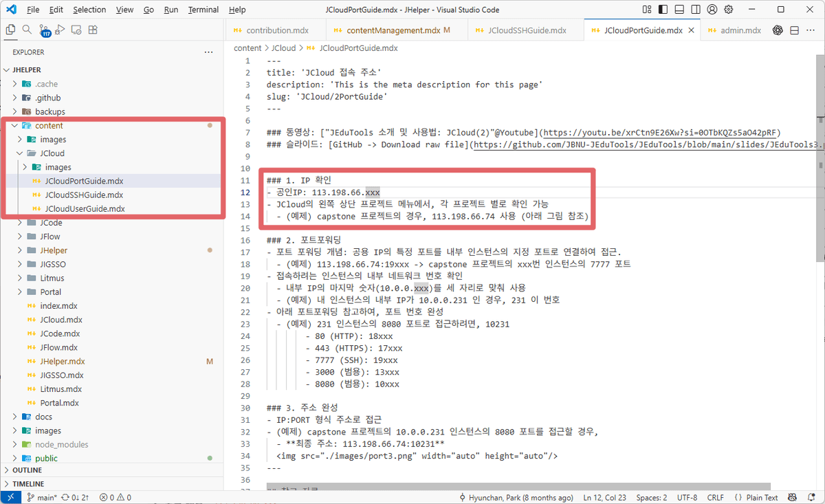Open the Manage gear icon
This screenshot has height=504, width=825.
coord(729,10)
